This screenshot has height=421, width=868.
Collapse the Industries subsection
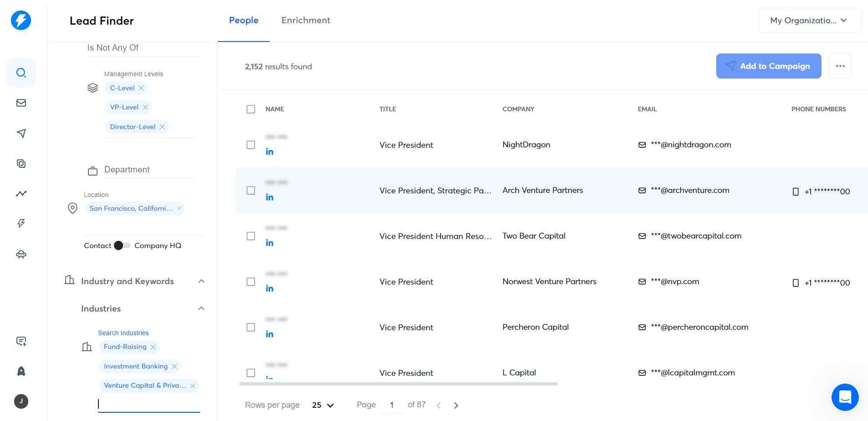point(201,309)
